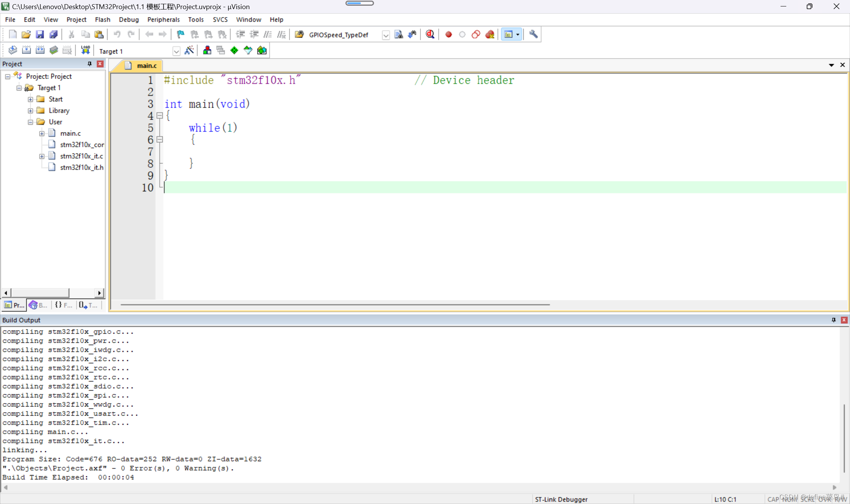
Task: Collapse code fold at line 6
Action: point(160,140)
